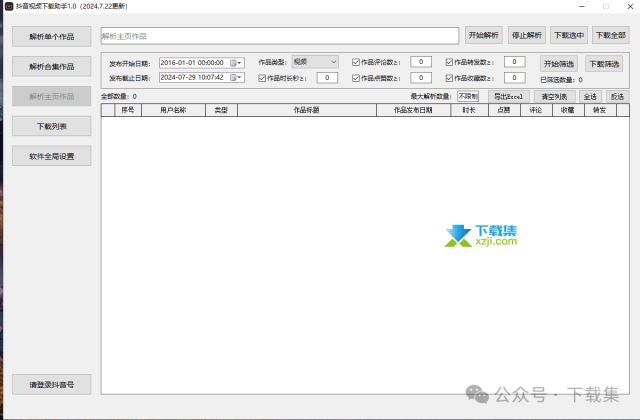Open the 解析单个作品 page
The height and width of the screenshot is (420, 640).
(51, 37)
